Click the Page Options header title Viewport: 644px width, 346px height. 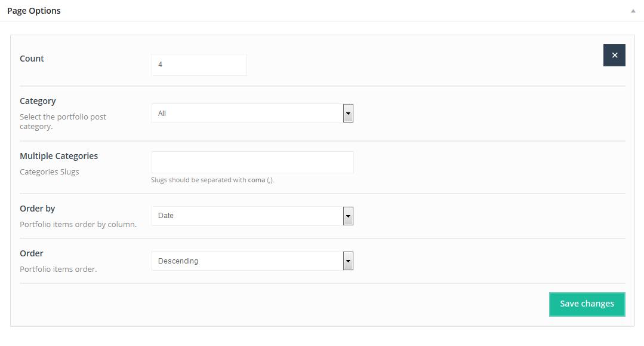click(34, 11)
